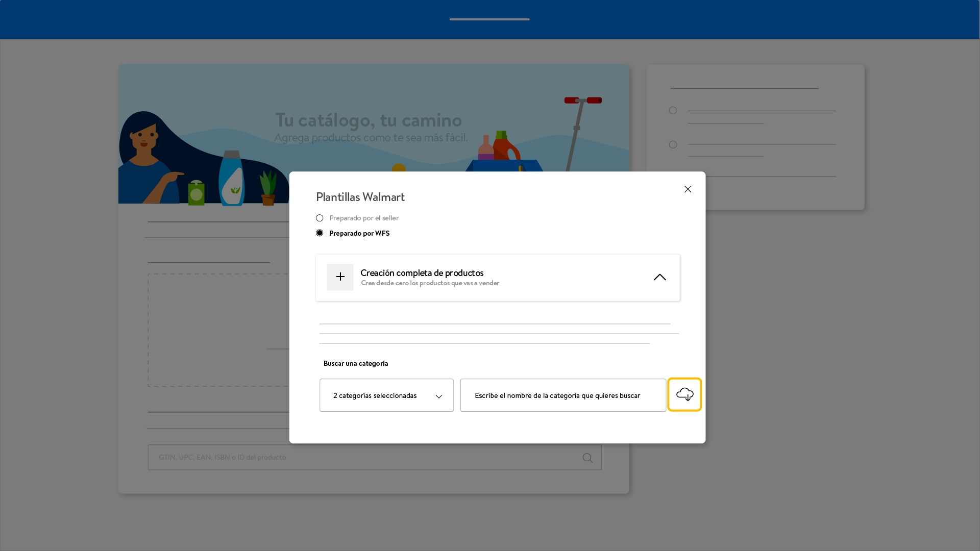Viewport: 980px width, 551px height.
Task: Select Preparado por WFS radio button
Action: click(x=320, y=233)
